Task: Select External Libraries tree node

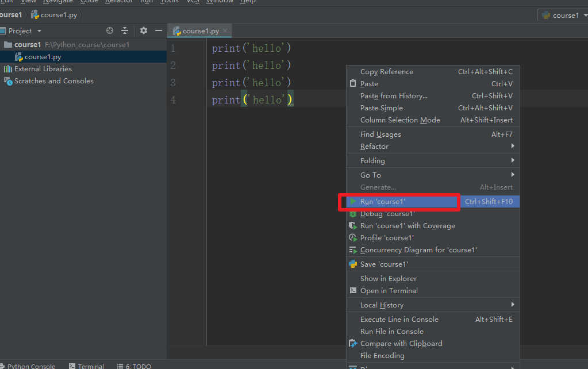Action: point(83,69)
